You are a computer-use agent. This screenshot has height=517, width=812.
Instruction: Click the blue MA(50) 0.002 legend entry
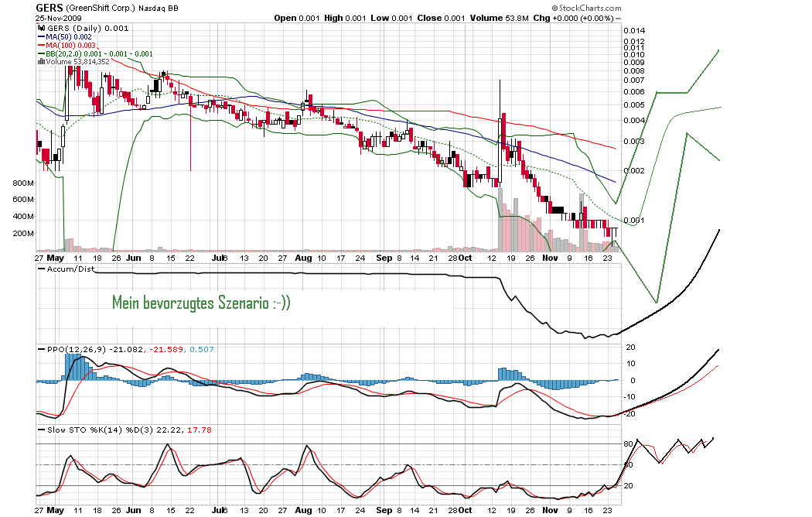(68, 37)
